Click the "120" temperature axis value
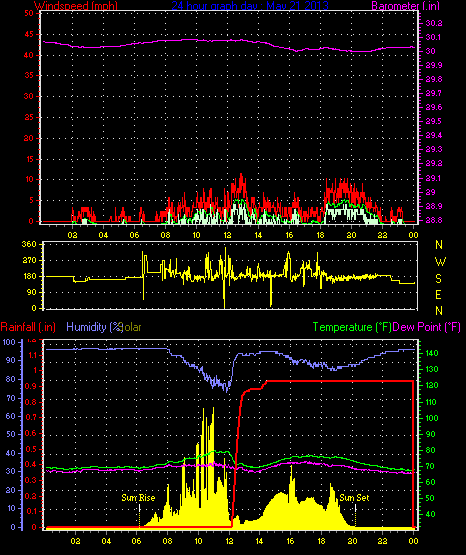The image size is (466, 555). tap(431, 385)
